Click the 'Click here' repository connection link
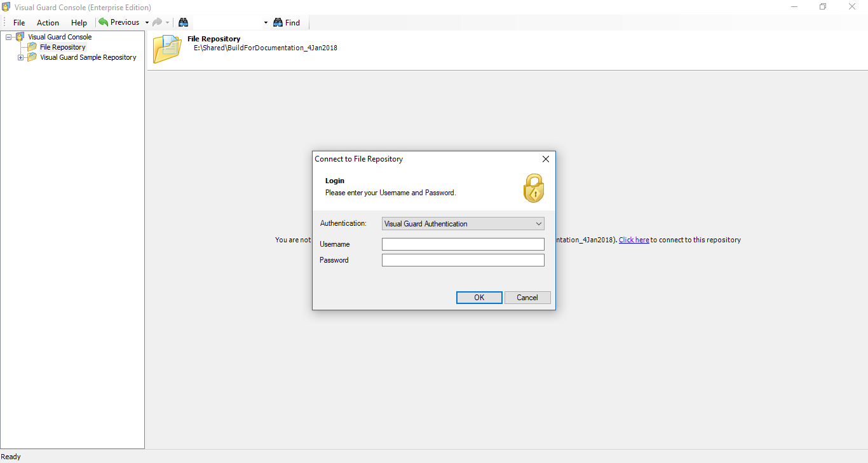868x463 pixels. coord(634,240)
